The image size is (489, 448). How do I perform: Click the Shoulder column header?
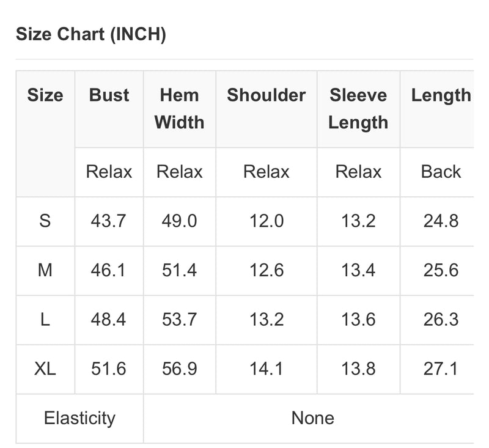click(x=267, y=95)
